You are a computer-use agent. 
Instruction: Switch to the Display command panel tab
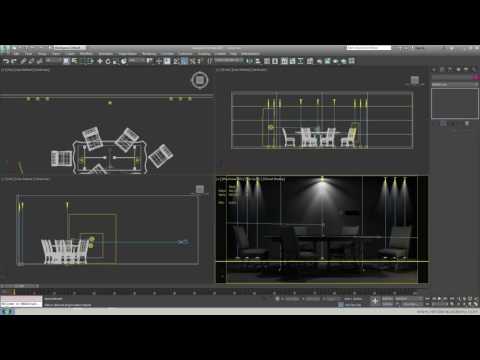(x=466, y=69)
